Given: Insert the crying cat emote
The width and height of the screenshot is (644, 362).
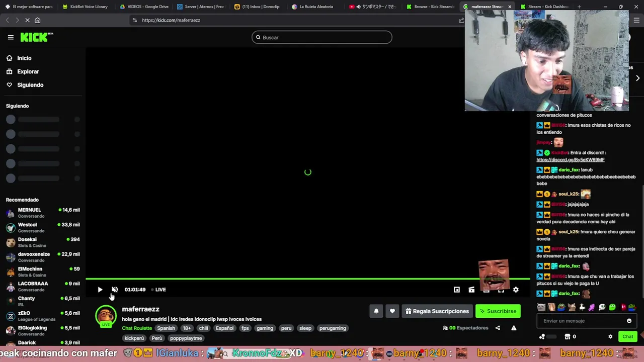Looking at the screenshot, I should click(541, 307).
